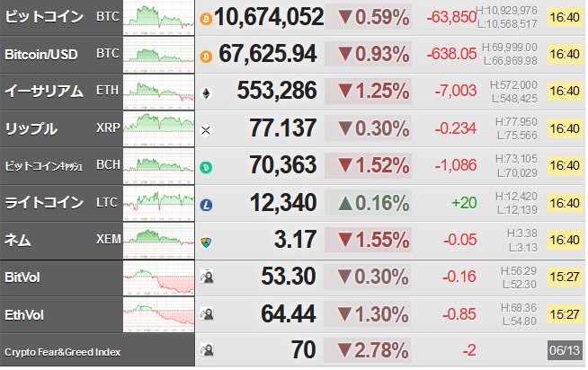Viewport: 588px width, 370px height.
Task: Click the EthVol image icon
Action: pos(207,313)
